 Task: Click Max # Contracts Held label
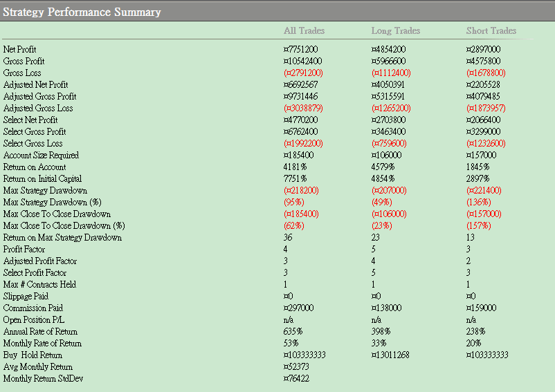point(39,284)
